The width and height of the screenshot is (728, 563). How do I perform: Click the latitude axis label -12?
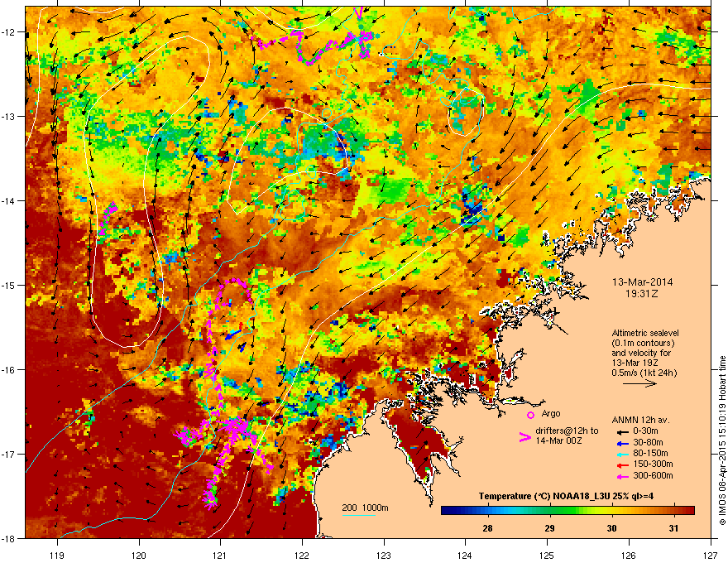[8, 31]
